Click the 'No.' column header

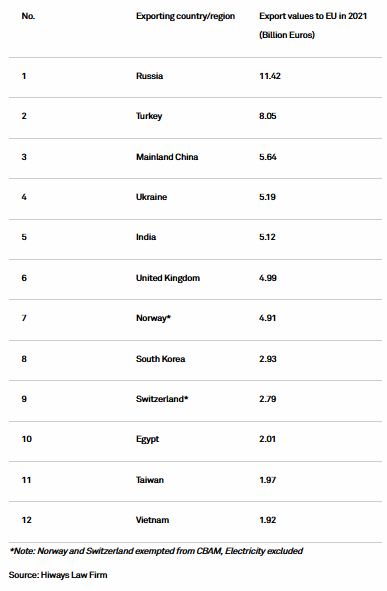click(x=28, y=16)
